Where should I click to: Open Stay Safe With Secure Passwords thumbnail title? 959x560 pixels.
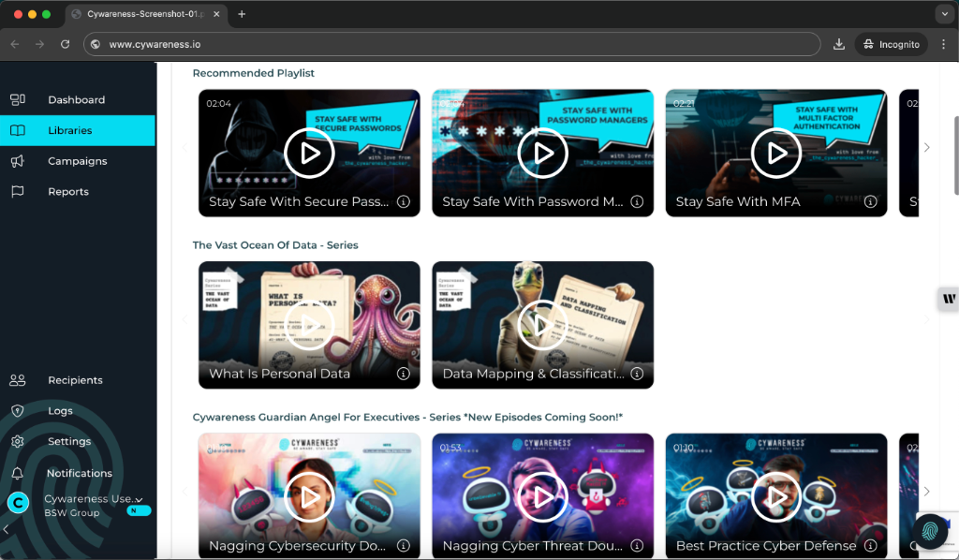[x=299, y=201]
